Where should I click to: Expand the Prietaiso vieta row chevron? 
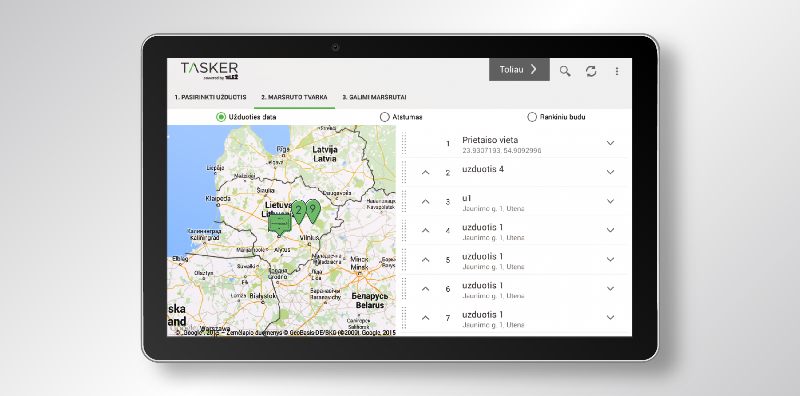tap(610, 143)
